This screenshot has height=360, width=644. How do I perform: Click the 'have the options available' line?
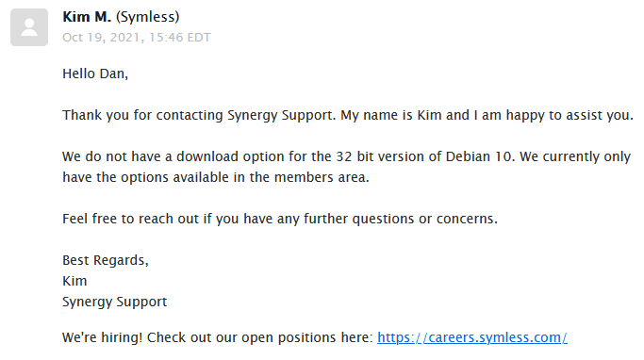coord(216,177)
